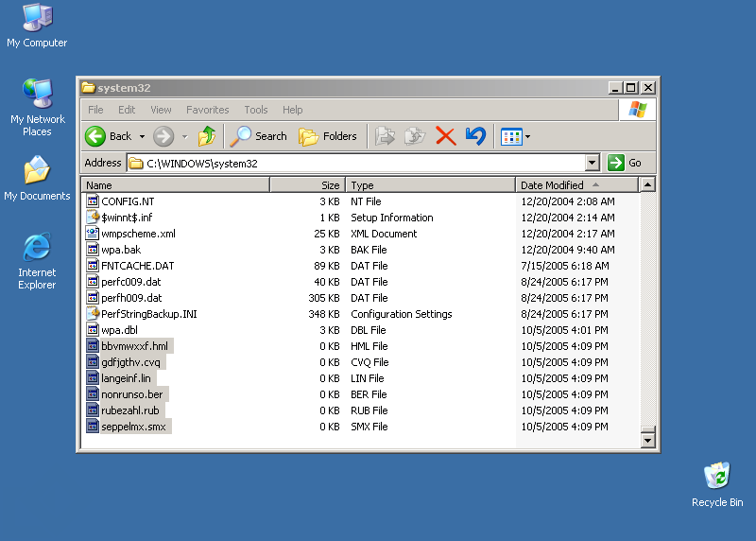The height and width of the screenshot is (541, 756).
Task: Select My Computer desktop icon
Action: [x=37, y=18]
